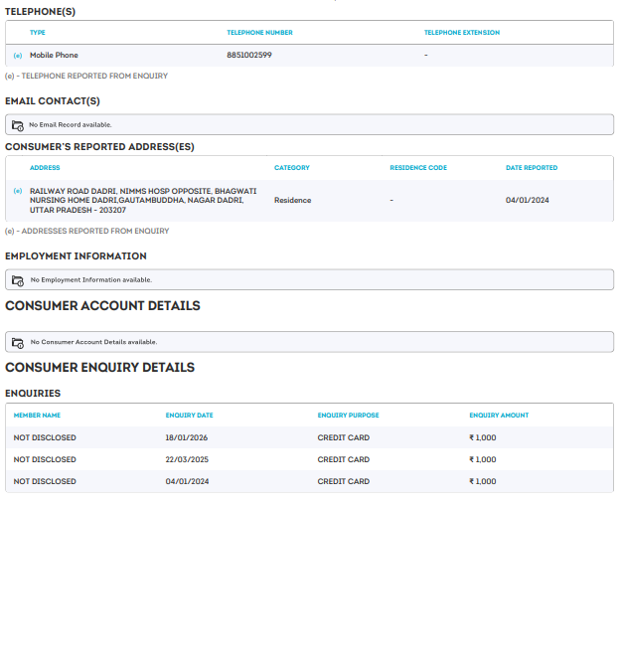Click the (e) marker beside the Railway Road address
623x672 pixels.
point(18,190)
